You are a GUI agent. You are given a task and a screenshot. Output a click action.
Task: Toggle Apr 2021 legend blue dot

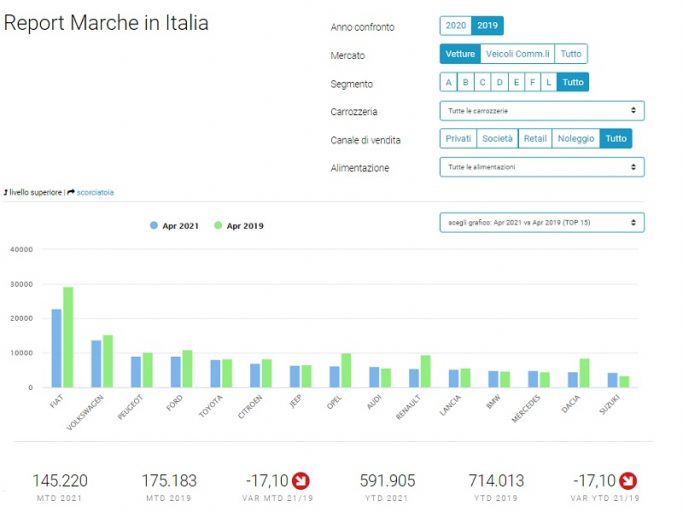(x=154, y=225)
